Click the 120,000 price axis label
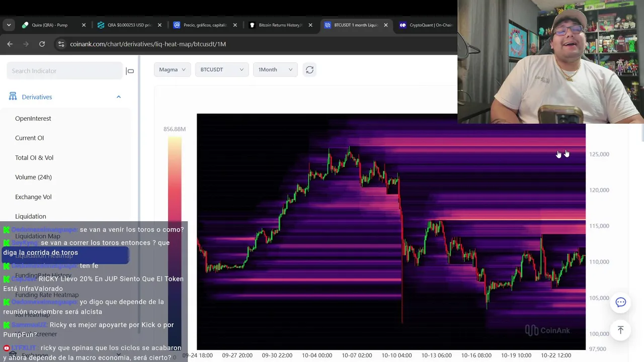 point(599,190)
